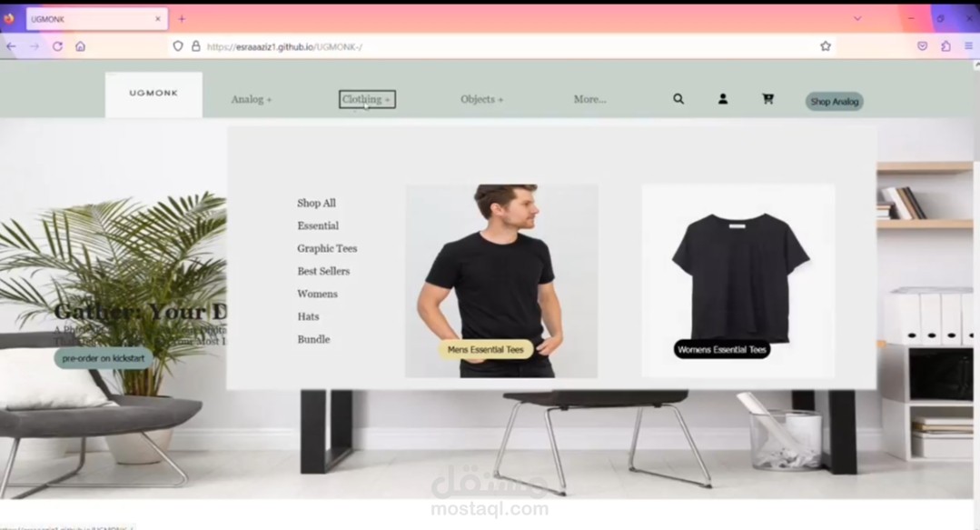Expand the Clothing menu
The width and height of the screenshot is (980, 530).
point(366,99)
